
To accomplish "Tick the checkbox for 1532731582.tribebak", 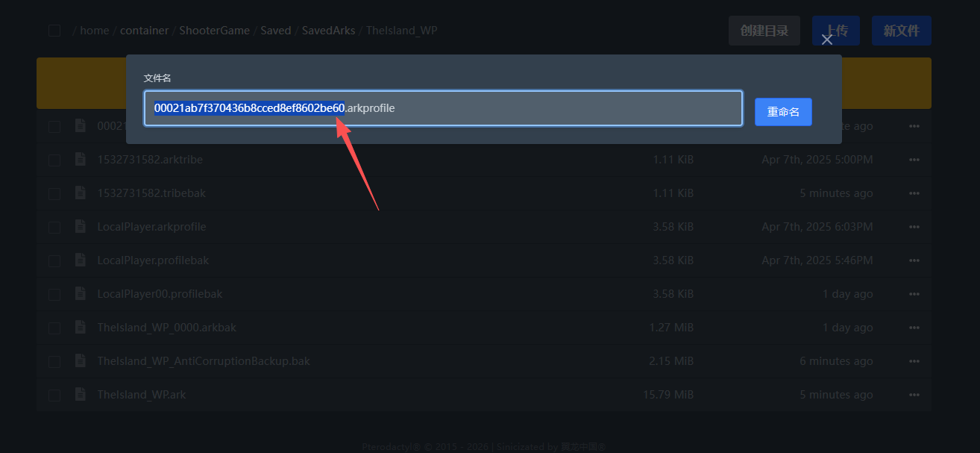I will (54, 193).
